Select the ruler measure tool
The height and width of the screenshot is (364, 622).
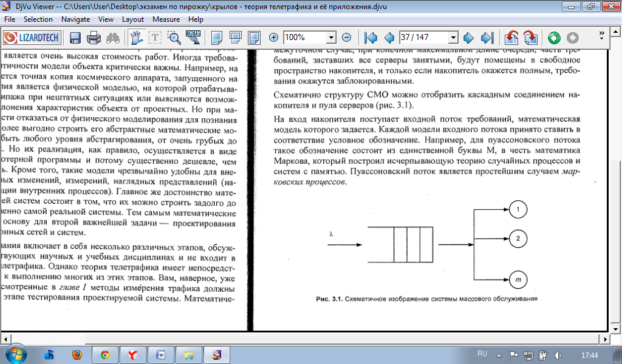pos(193,37)
